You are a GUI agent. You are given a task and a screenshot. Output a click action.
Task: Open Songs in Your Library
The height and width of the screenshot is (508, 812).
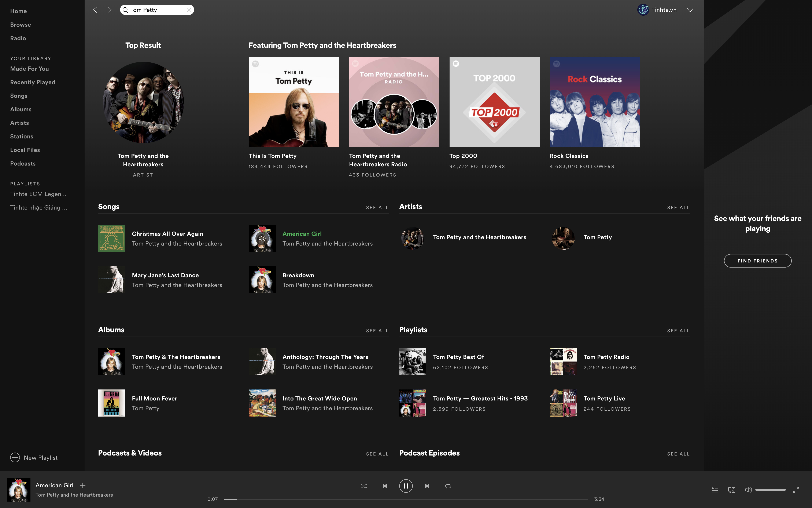[19, 96]
